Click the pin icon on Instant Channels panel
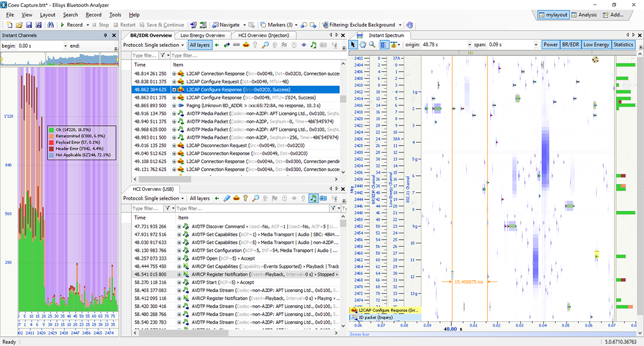644x346 pixels. coord(106,35)
